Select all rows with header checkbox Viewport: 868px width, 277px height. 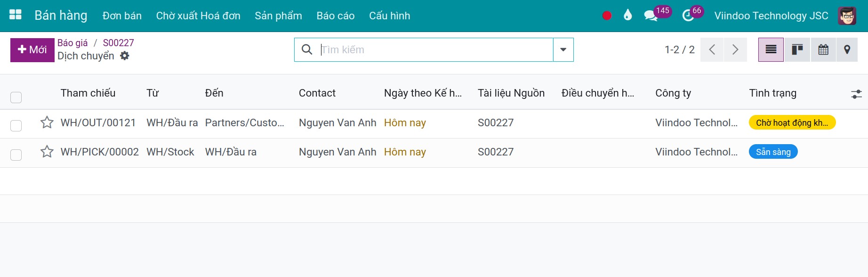coord(16,98)
